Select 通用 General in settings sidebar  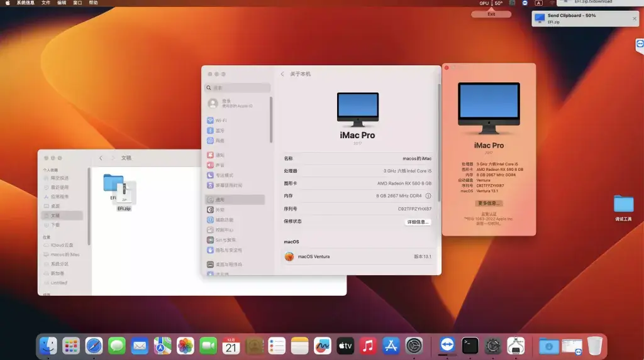[235, 200]
